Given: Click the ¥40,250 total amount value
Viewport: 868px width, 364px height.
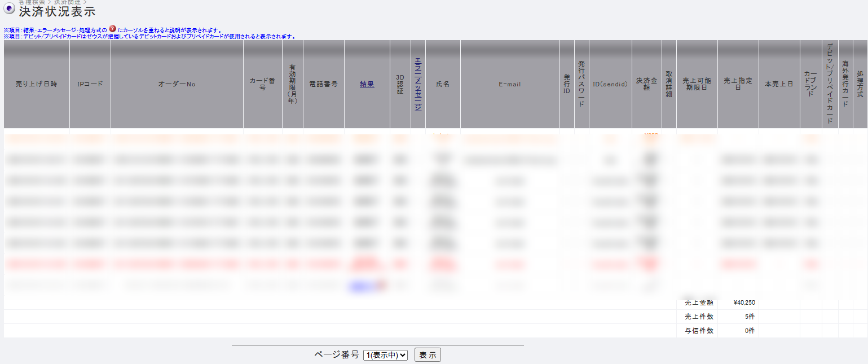Looking at the screenshot, I should [744, 302].
